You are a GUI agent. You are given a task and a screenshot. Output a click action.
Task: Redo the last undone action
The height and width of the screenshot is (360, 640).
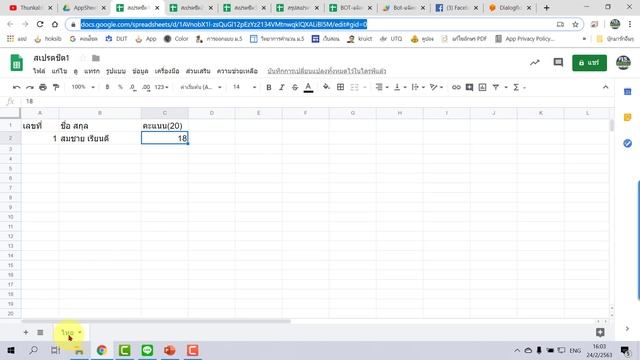point(29,87)
